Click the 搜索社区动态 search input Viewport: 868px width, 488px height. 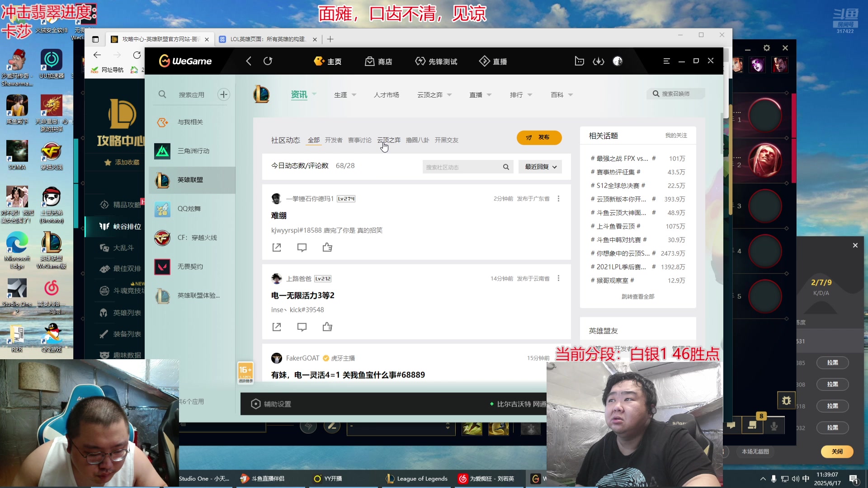461,167
